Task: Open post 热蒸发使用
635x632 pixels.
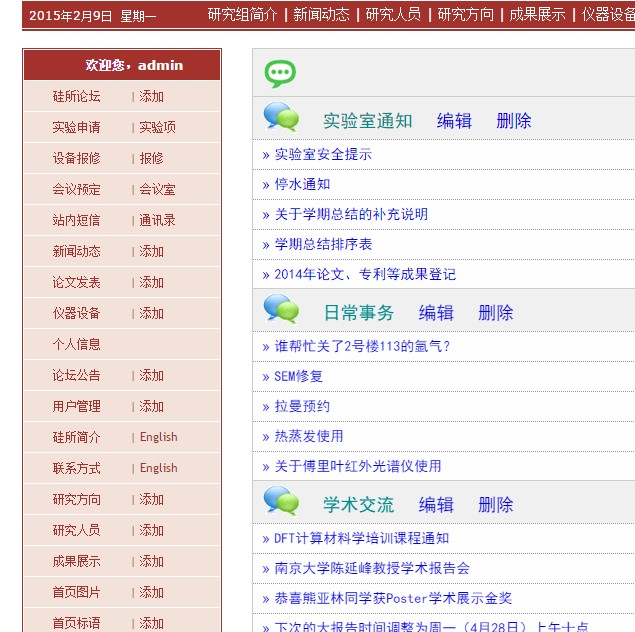Action: 309,436
